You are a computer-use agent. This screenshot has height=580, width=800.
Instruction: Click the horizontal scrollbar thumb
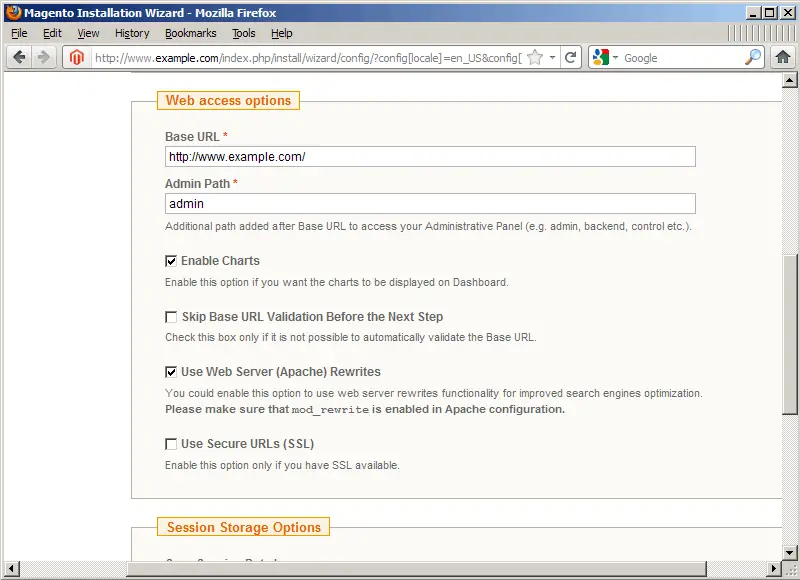click(416, 569)
